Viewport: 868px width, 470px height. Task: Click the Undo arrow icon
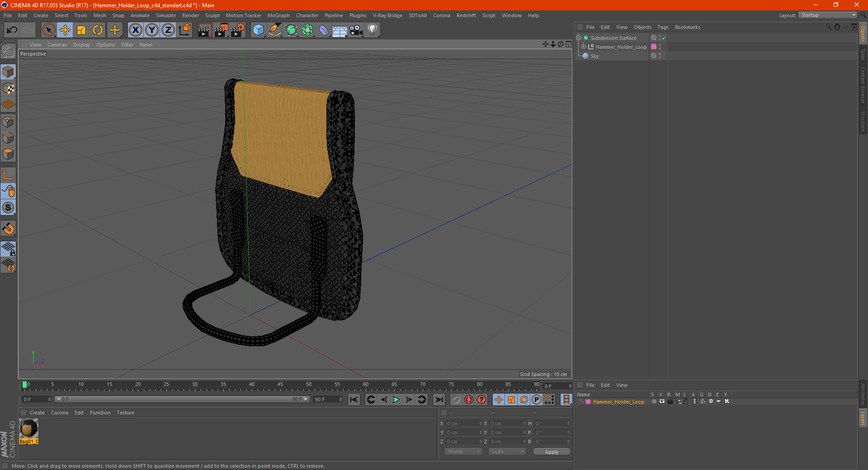click(x=12, y=30)
